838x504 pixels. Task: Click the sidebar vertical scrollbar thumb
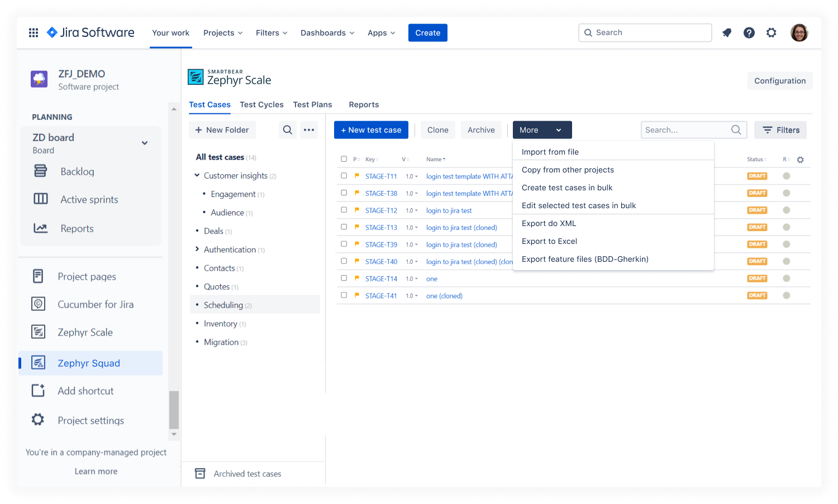point(174,410)
